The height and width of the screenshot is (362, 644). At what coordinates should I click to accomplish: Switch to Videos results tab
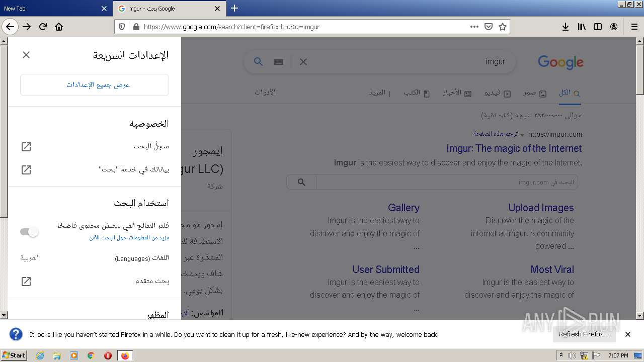click(498, 93)
